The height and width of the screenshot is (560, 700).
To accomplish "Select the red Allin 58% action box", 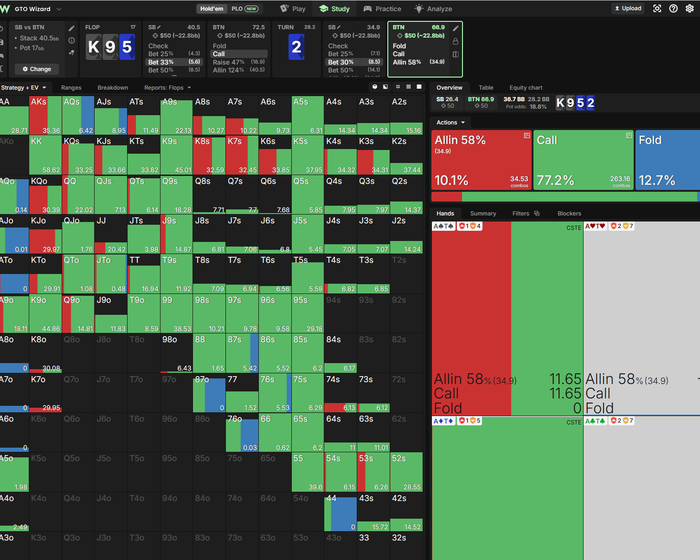I will [481, 160].
